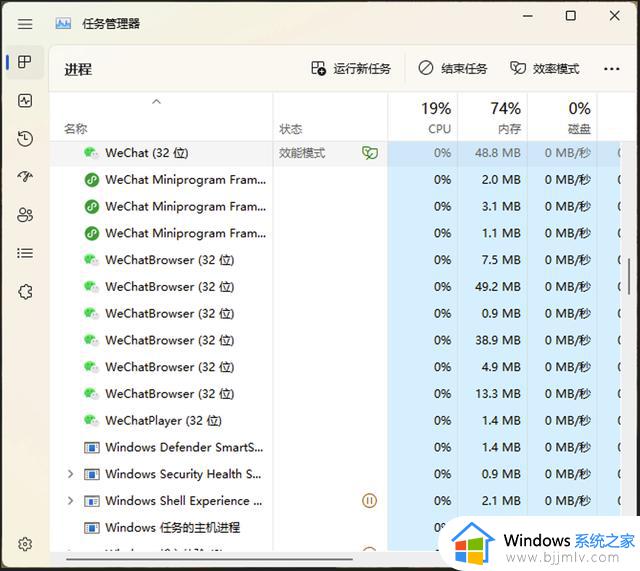
Task: Select WeChatBrowser row using 38.9 MB
Action: (335, 340)
